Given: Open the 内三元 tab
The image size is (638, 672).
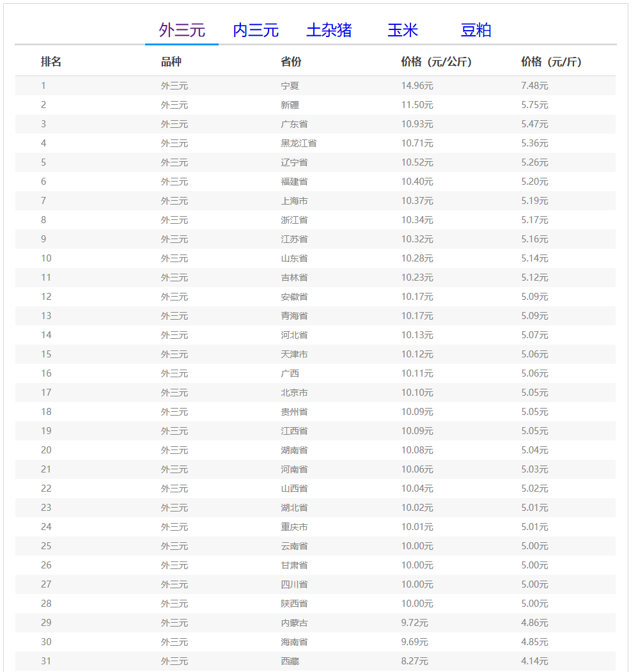Looking at the screenshot, I should pyautogui.click(x=256, y=30).
